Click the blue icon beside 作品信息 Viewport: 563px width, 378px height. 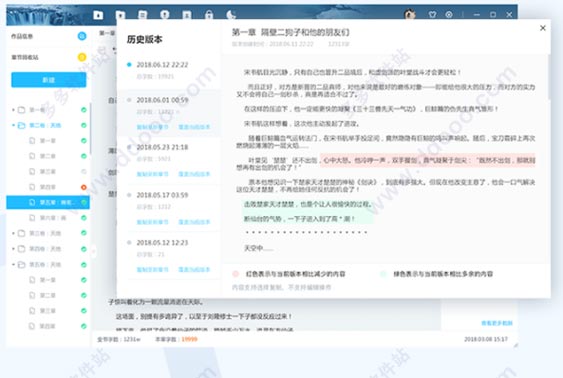click(82, 36)
